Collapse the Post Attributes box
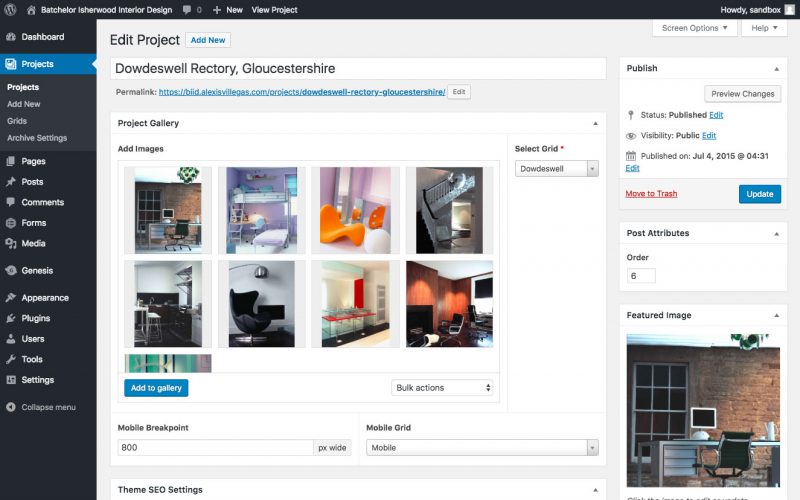800x500 pixels. click(777, 234)
